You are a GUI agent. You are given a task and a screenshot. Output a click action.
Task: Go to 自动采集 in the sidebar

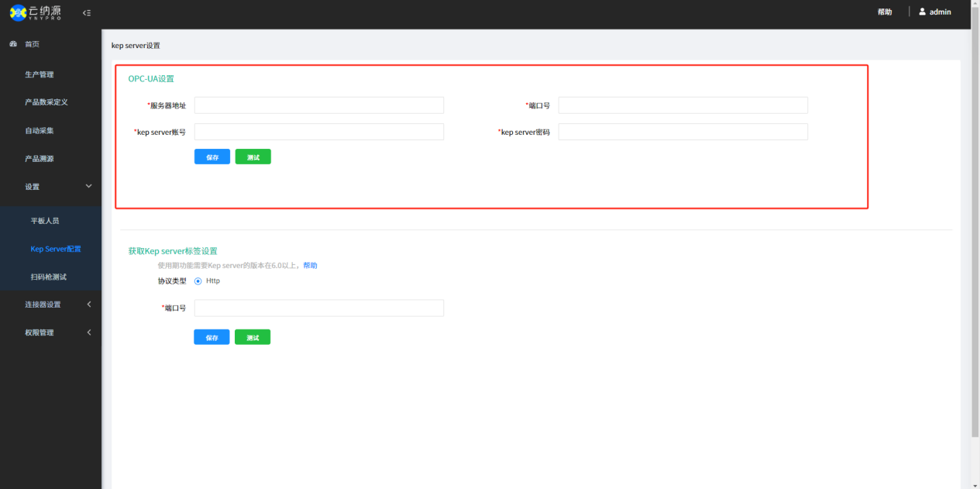pos(40,131)
